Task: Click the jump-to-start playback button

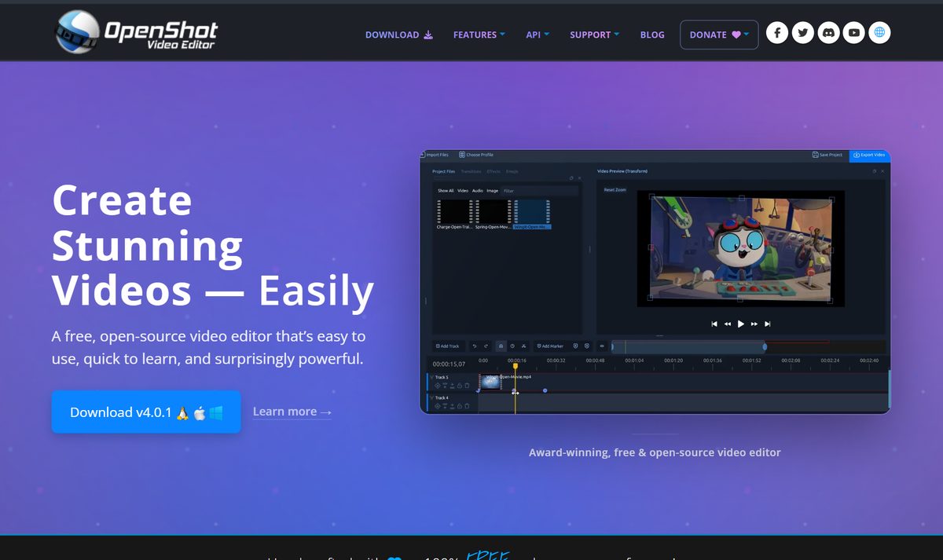Action: 714,324
